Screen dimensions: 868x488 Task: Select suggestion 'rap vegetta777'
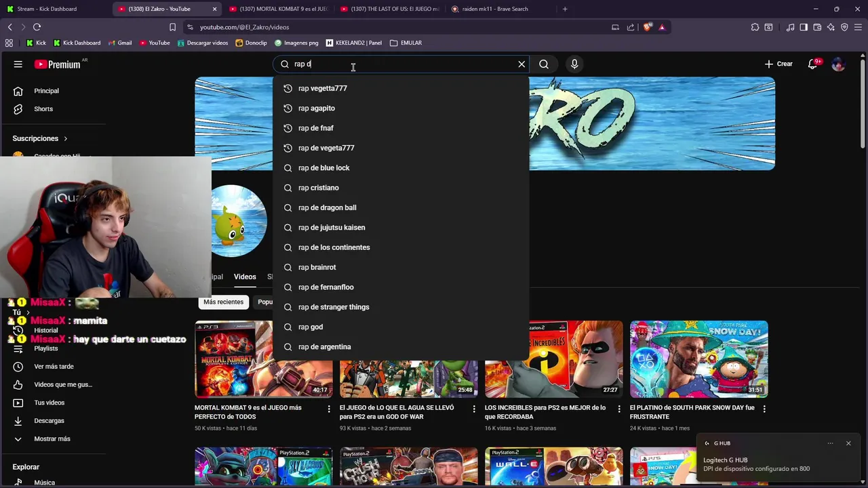click(x=401, y=88)
